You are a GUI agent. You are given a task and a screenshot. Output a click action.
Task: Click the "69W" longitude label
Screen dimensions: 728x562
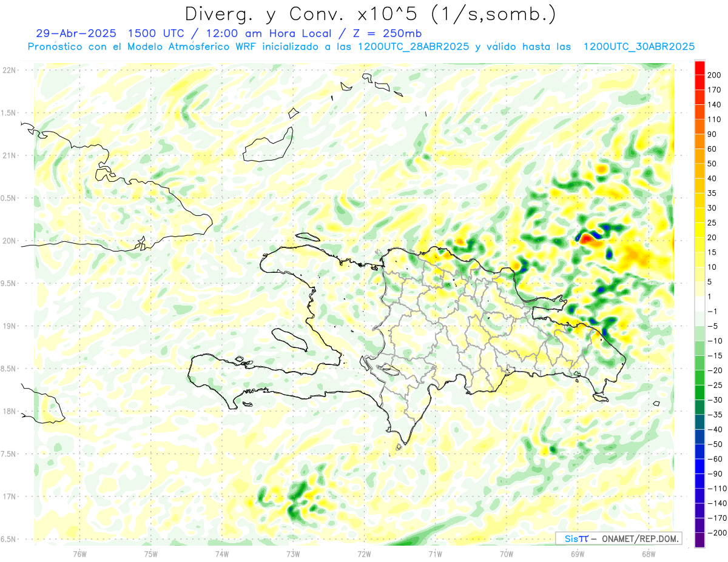(578, 554)
